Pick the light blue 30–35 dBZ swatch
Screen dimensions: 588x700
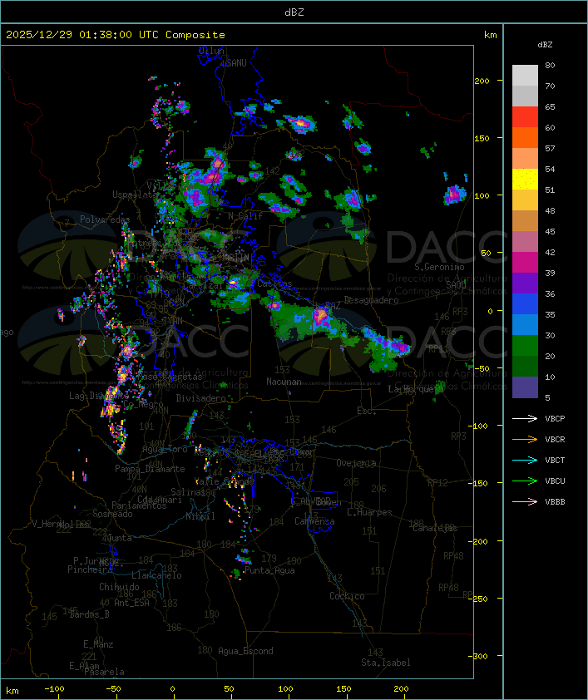[x=525, y=324]
